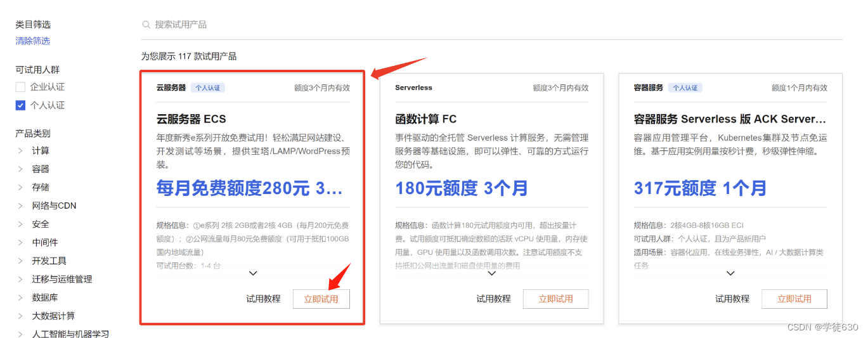Select the 容器 category label

tap(41, 169)
